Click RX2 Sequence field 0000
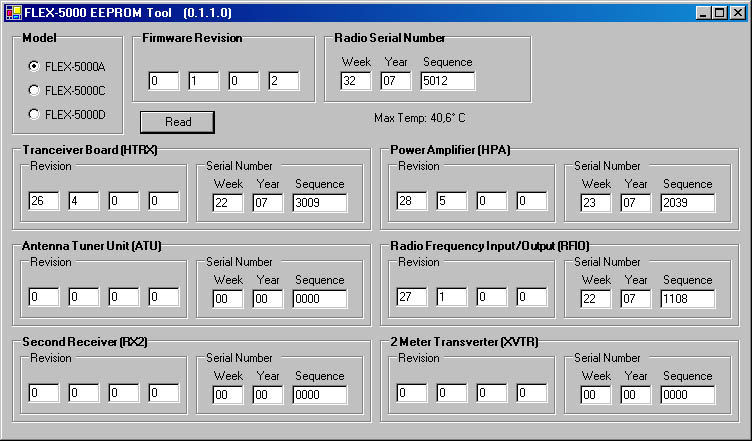 (x=320, y=395)
